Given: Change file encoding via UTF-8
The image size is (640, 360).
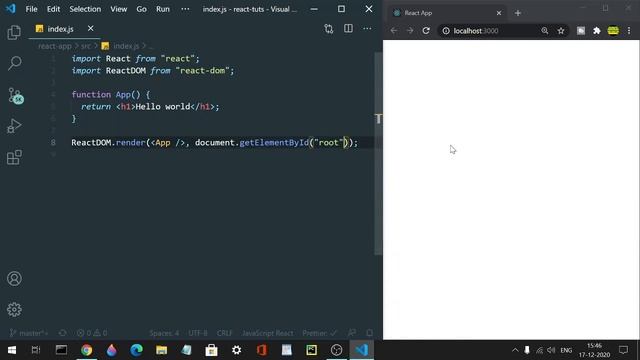Looking at the screenshot, I should tap(198, 333).
